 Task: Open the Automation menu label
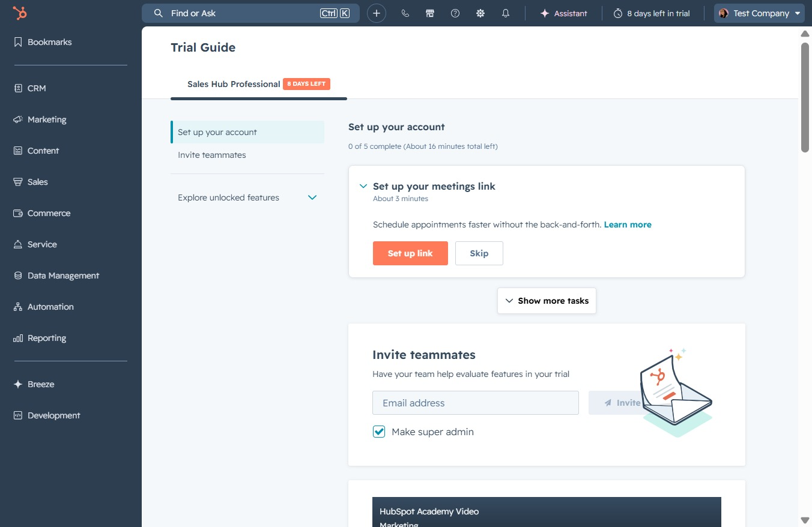coord(50,307)
